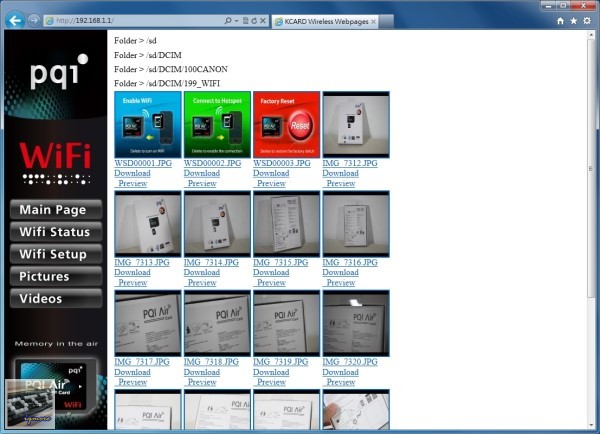Click Folder > /sd/DCIM/100CANON path text
This screenshot has width=600, height=434.
171,69
